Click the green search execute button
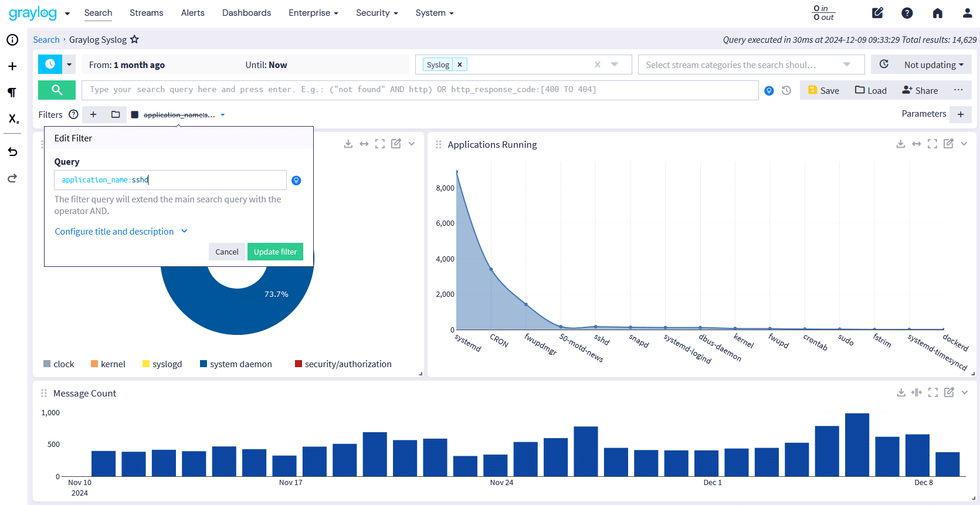 point(56,90)
